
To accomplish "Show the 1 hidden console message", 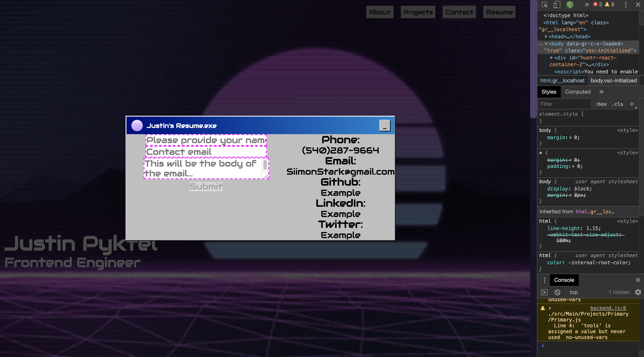I will click(619, 292).
